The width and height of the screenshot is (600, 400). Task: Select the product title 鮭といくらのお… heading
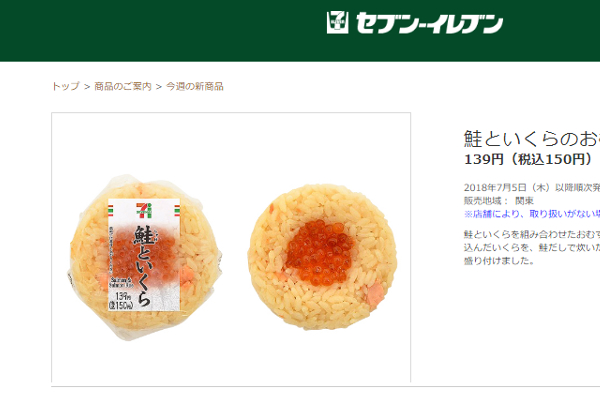click(532, 139)
